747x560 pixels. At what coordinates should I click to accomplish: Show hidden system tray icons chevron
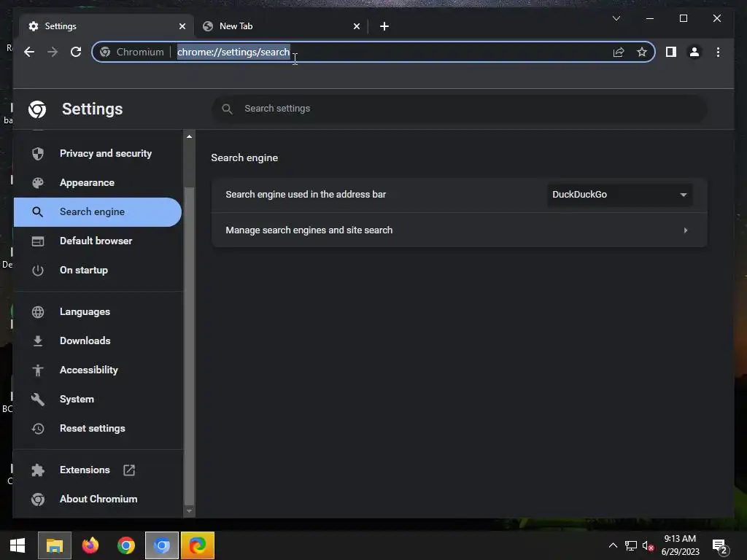[613, 545]
